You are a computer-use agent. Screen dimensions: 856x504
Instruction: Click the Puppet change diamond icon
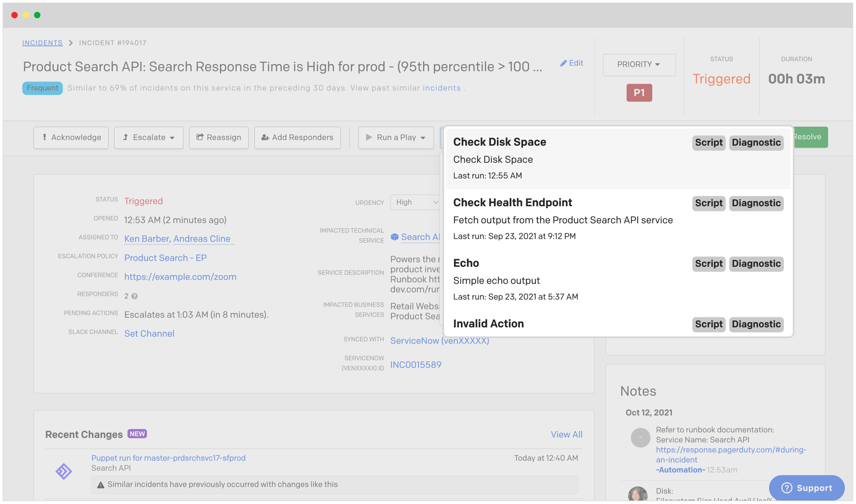click(x=64, y=471)
